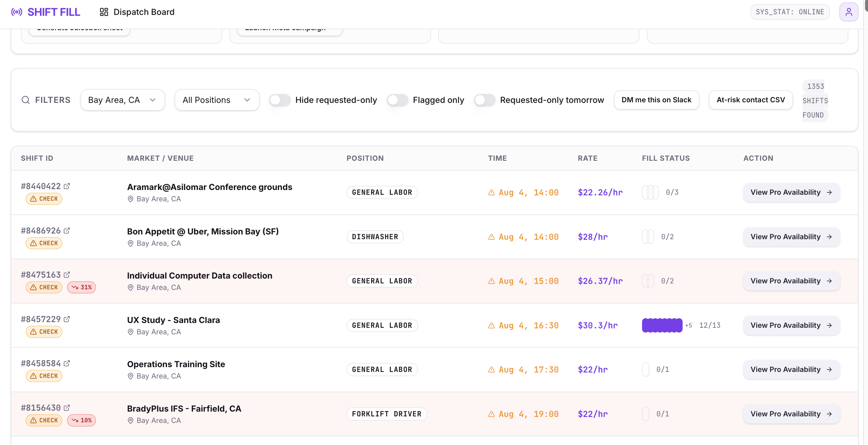868x445 pixels.
Task: Toggle Hide requested-only switch
Action: coord(280,100)
